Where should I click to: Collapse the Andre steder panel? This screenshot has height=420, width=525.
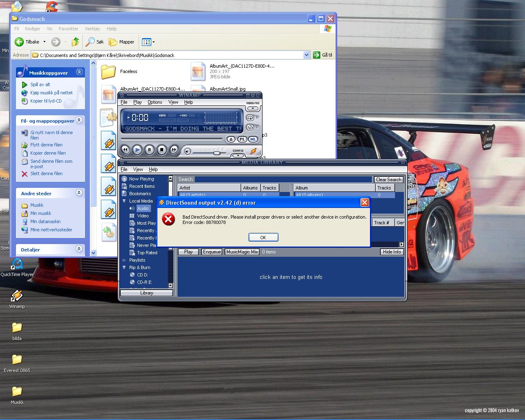coord(79,193)
